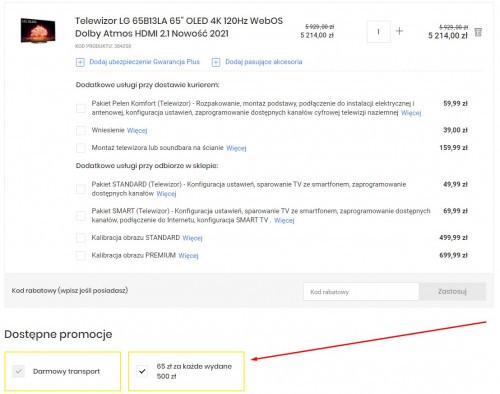Open Więcej link for Pakiet SMART

(284, 220)
